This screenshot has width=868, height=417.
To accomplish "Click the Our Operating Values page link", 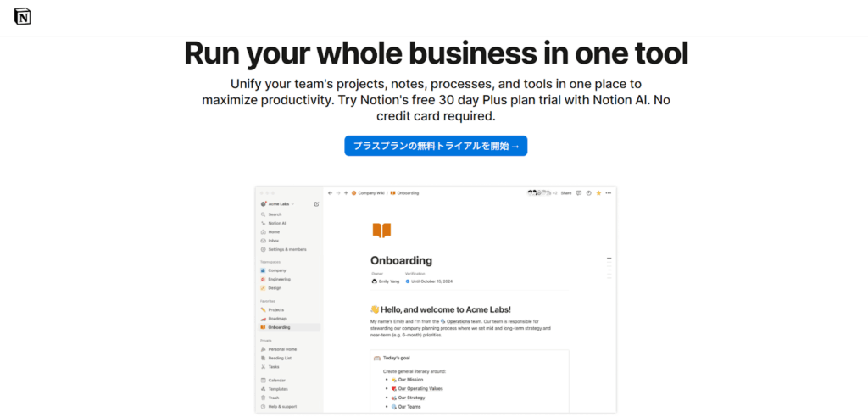I will [x=424, y=388].
